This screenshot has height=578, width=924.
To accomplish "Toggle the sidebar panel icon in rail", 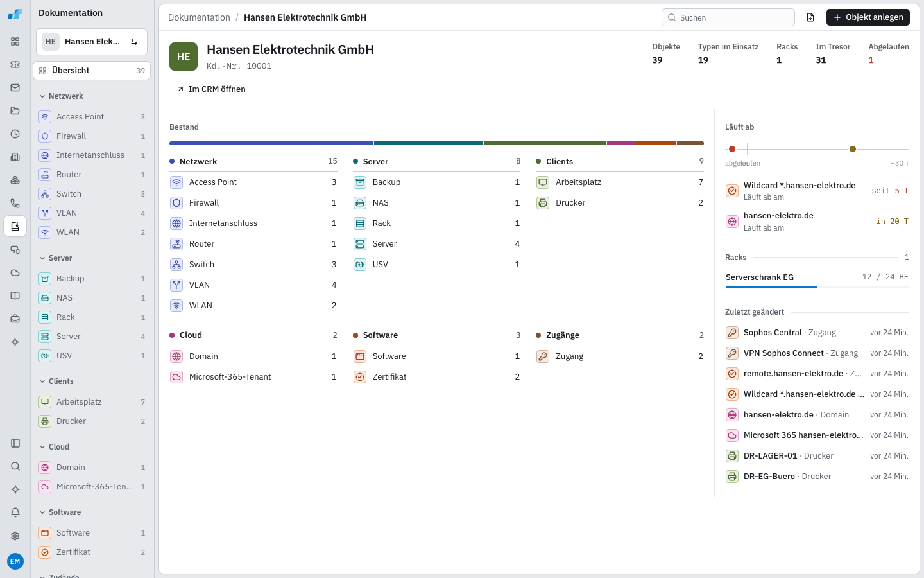I will pyautogui.click(x=15, y=443).
